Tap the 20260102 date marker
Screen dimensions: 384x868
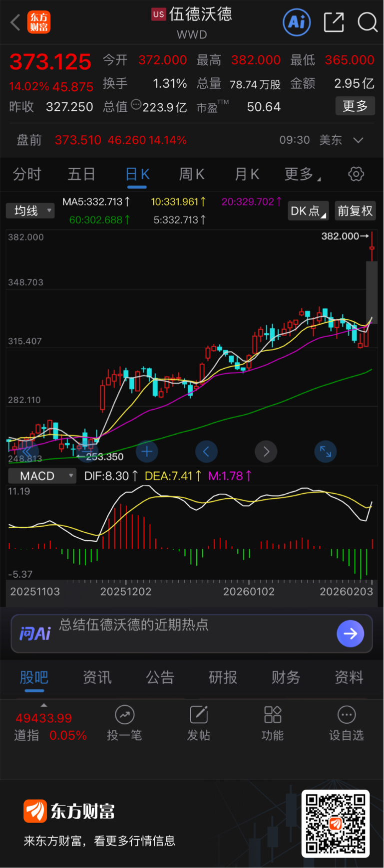[249, 592]
